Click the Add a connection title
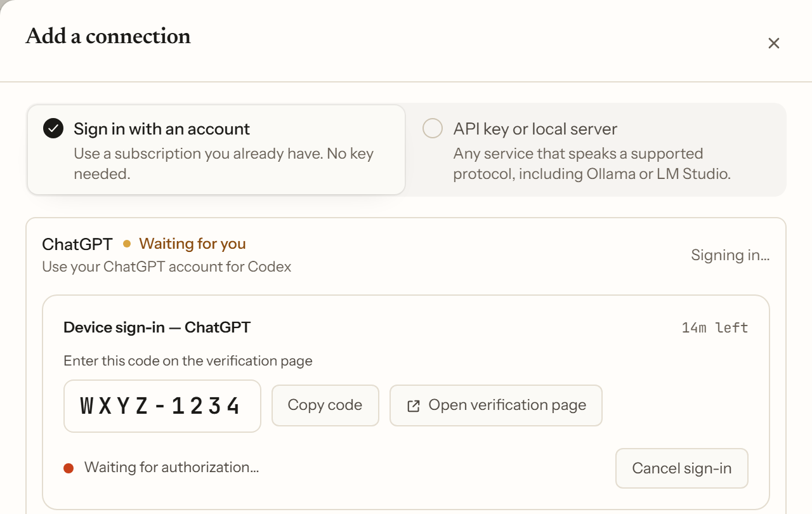This screenshot has height=514, width=812. [x=108, y=36]
